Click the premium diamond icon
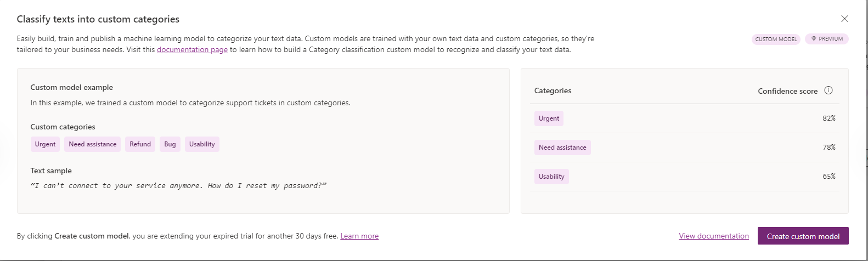The width and height of the screenshot is (868, 261). 814,39
